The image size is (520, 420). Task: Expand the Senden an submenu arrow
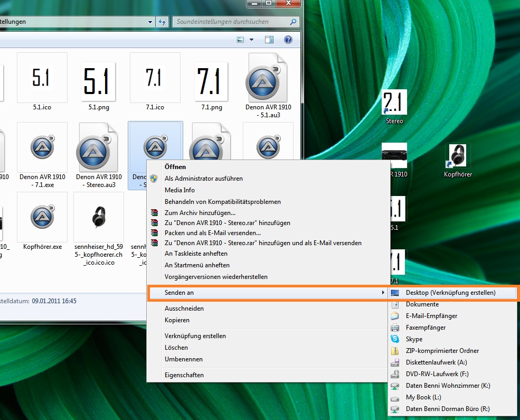click(x=383, y=293)
